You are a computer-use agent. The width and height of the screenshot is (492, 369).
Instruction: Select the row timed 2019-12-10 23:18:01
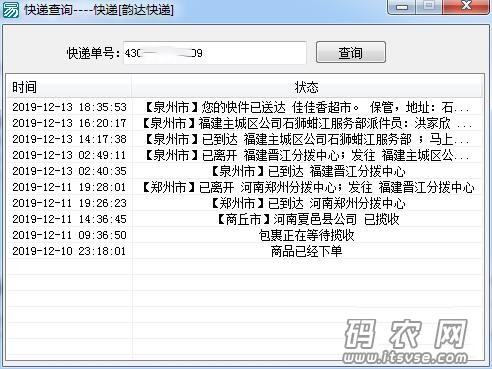[244, 251]
